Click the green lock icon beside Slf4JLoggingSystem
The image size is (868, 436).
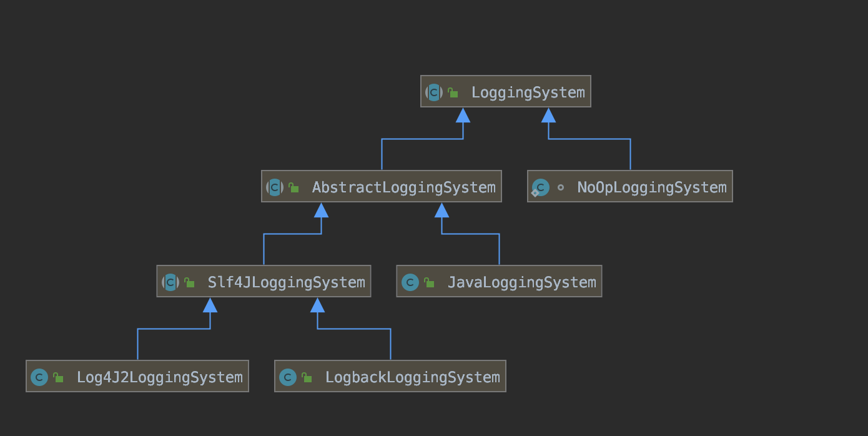(189, 282)
